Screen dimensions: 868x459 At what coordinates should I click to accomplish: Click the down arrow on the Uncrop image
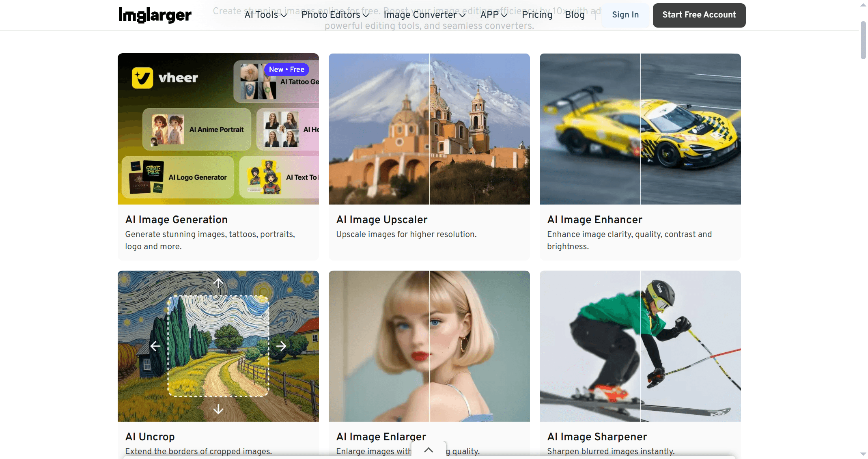(x=218, y=409)
